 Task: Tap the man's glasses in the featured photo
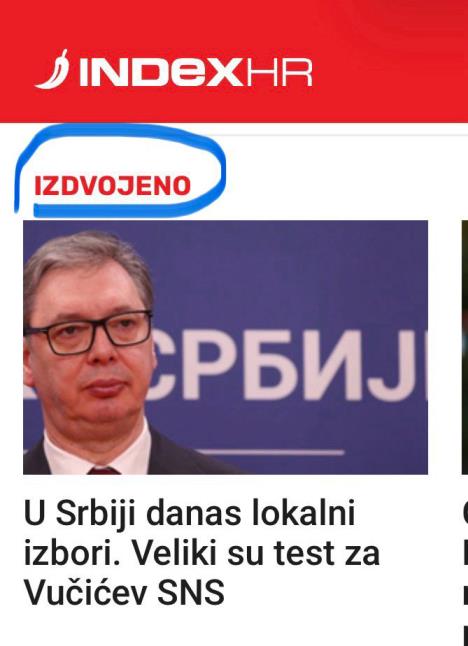coord(88,331)
